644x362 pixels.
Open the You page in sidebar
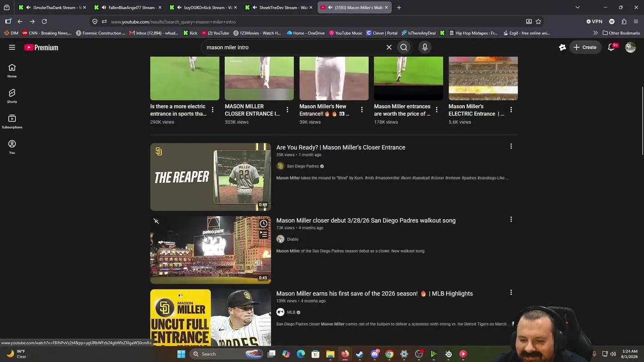click(12, 147)
